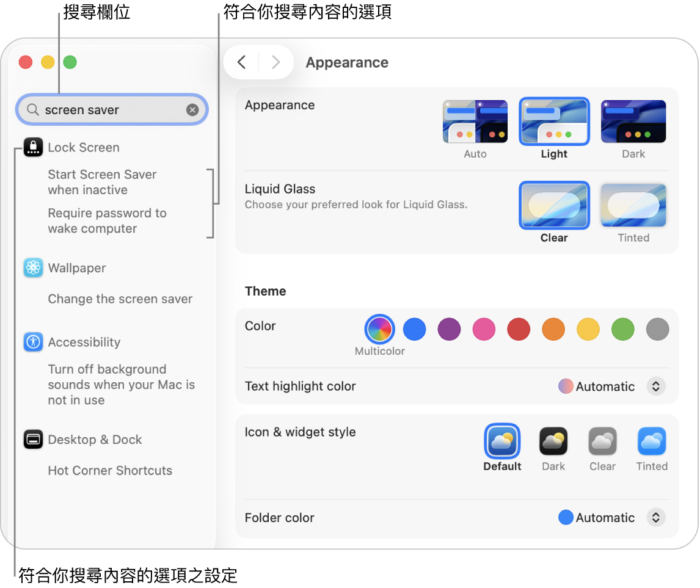The image size is (700, 588).
Task: Pick the yellow theme color
Action: (588, 329)
